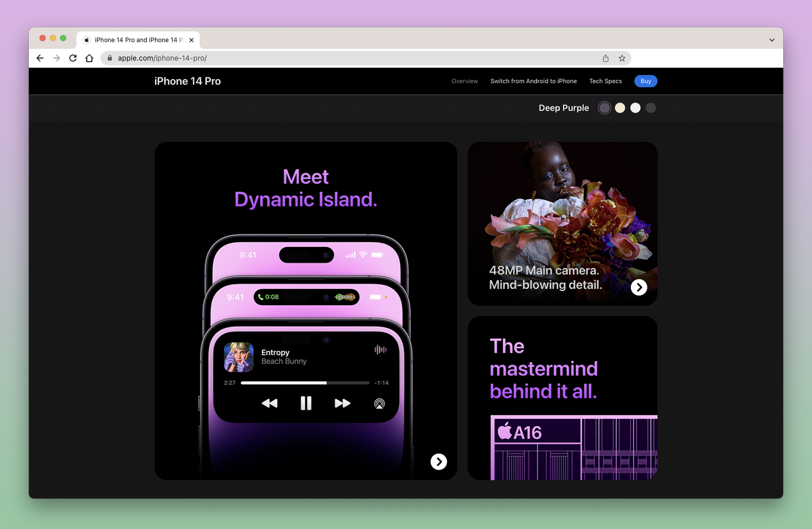Go back with the browser back arrow

tap(40, 58)
